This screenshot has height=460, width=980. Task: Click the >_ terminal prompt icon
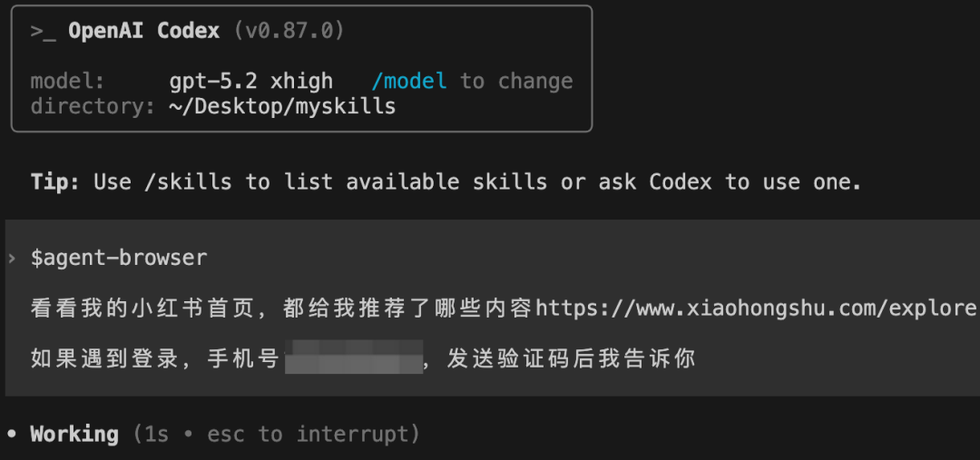click(x=43, y=31)
